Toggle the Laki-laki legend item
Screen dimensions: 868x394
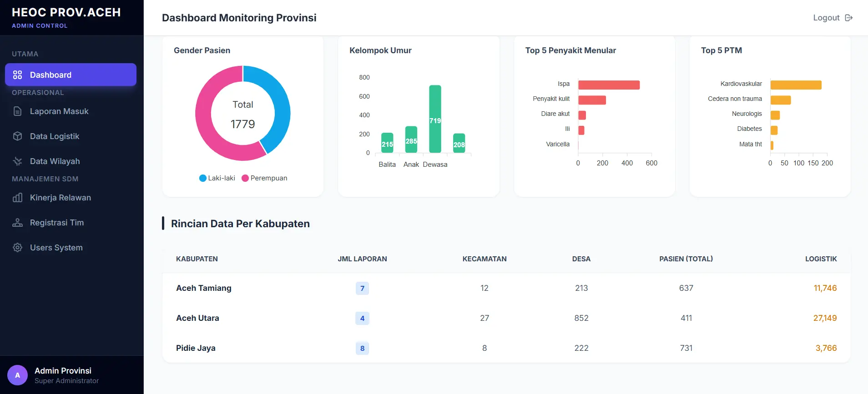coord(217,178)
